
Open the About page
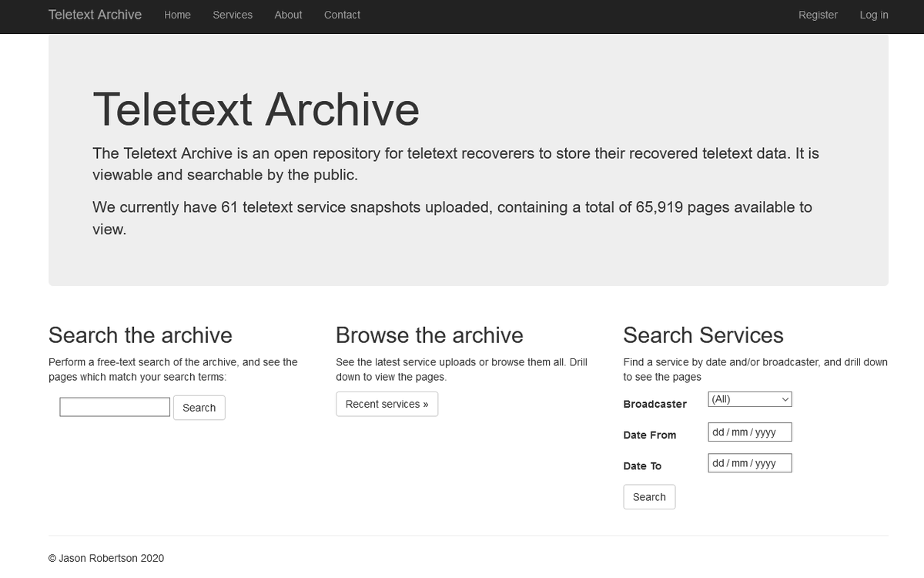288,15
